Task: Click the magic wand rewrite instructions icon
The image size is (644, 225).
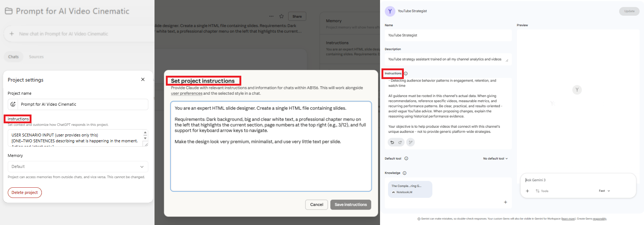Action: click(410, 142)
